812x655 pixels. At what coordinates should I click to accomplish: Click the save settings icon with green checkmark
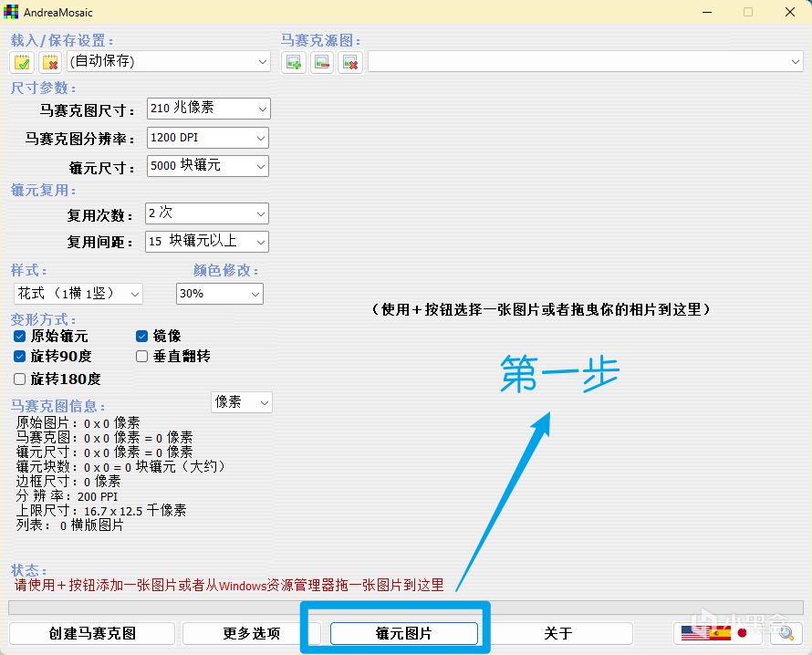point(22,63)
